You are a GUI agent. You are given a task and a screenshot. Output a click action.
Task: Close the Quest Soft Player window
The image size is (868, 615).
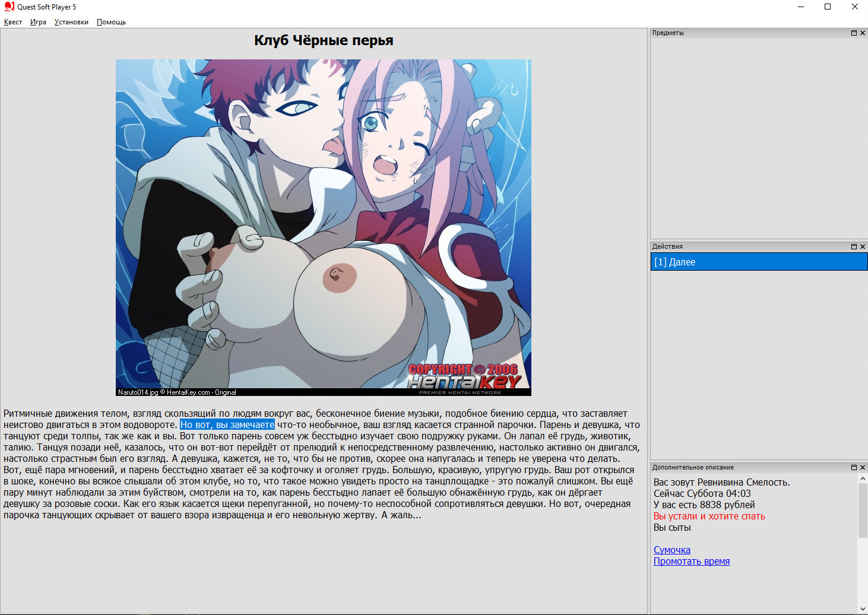point(855,7)
